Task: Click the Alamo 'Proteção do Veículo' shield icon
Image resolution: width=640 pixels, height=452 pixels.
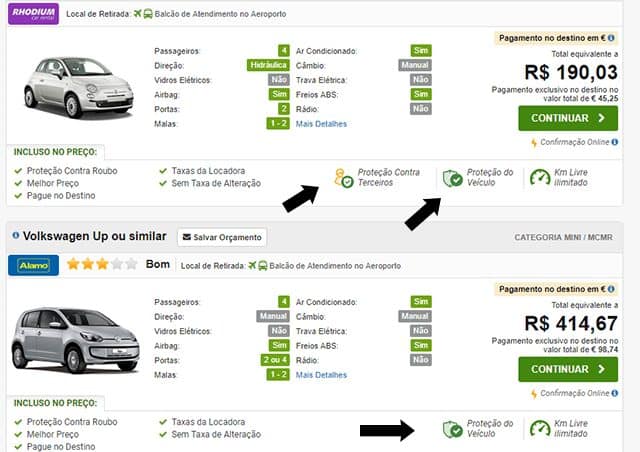Action: (453, 429)
